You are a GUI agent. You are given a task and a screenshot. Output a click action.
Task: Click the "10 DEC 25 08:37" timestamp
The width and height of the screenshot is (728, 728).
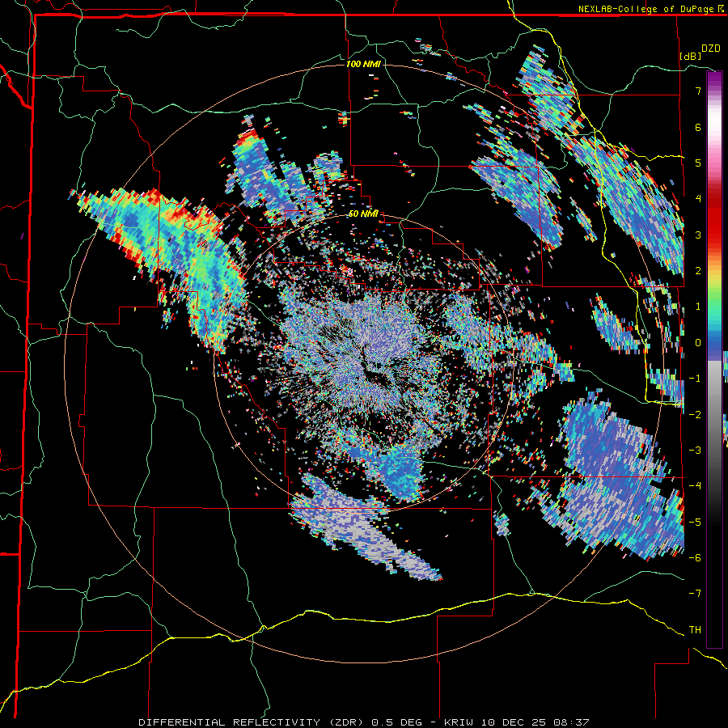click(x=534, y=722)
